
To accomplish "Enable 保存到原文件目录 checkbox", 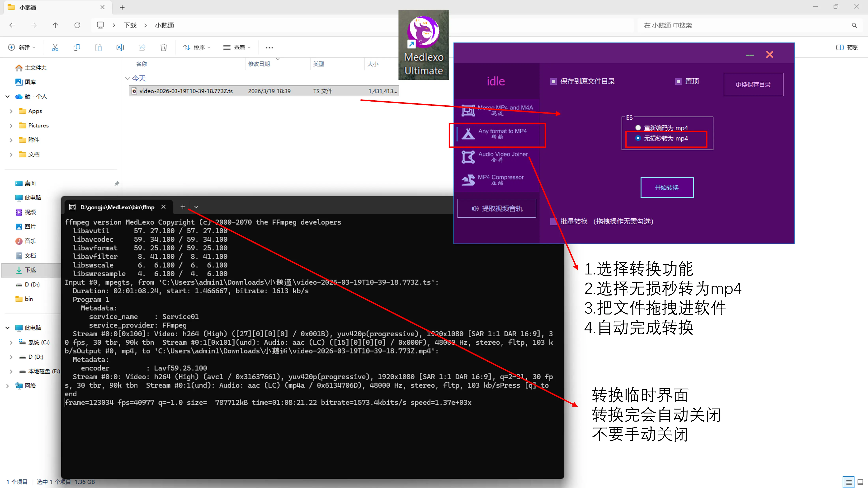I will tap(553, 81).
